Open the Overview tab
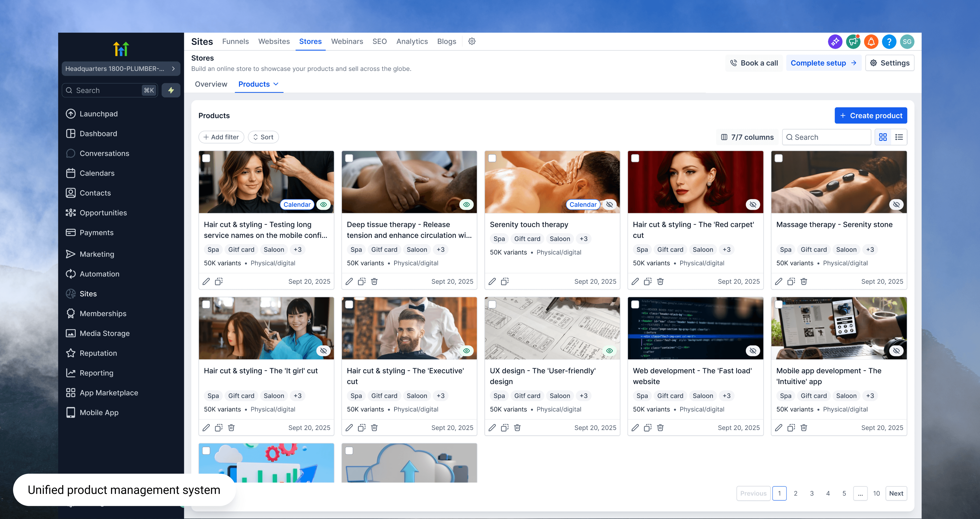This screenshot has width=980, height=519. point(211,84)
